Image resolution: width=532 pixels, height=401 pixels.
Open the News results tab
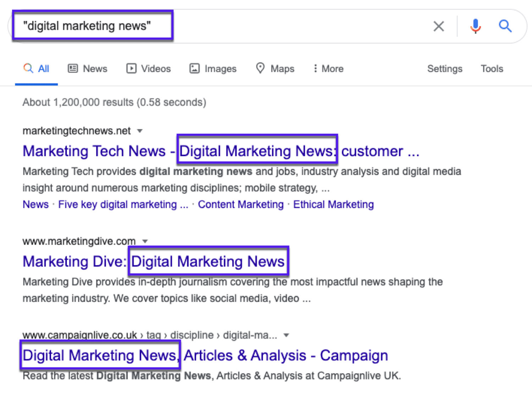pos(88,69)
